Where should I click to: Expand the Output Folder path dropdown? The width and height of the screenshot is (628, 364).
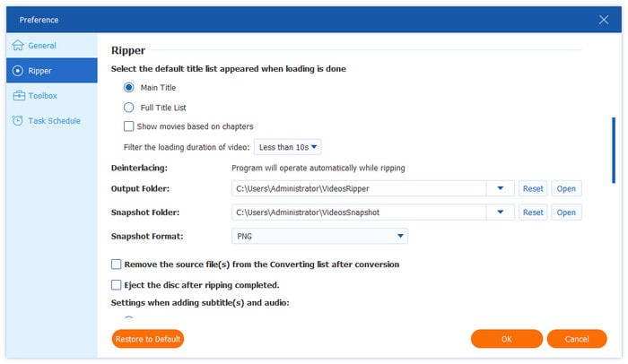[500, 188]
